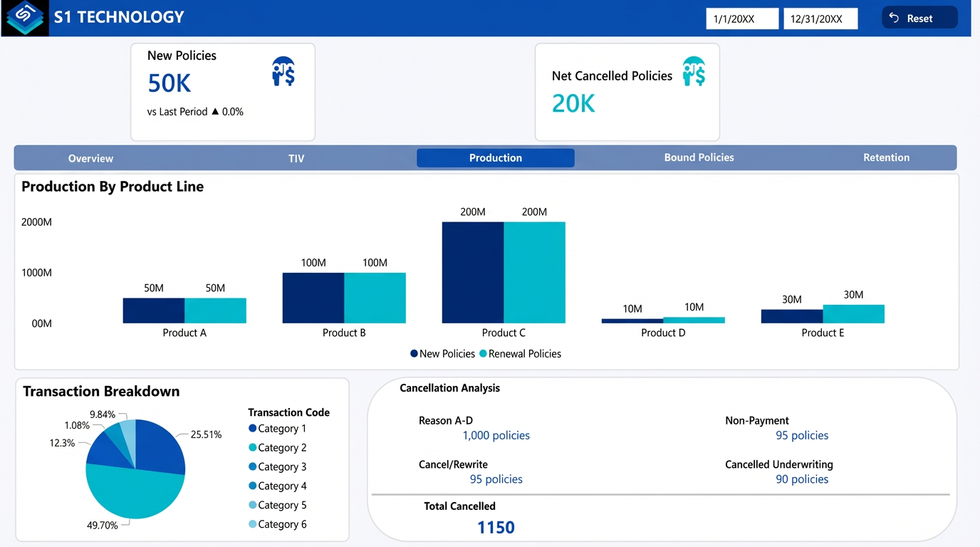This screenshot has height=547, width=980.
Task: Open the 1,000 policies link under Reason A-D
Action: tap(496, 434)
